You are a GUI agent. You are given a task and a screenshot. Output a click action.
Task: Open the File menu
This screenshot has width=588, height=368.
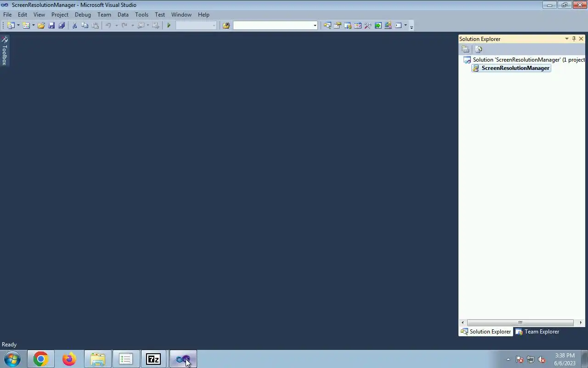7,14
